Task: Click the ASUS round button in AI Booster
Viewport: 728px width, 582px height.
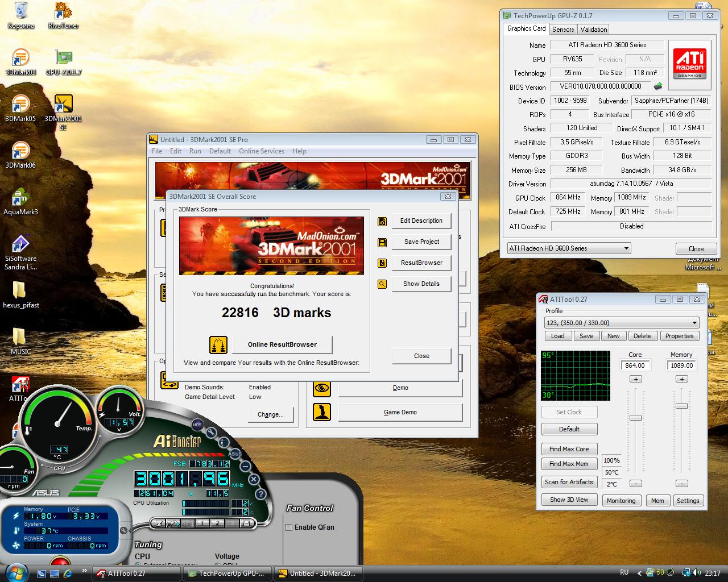Action: [x=235, y=454]
